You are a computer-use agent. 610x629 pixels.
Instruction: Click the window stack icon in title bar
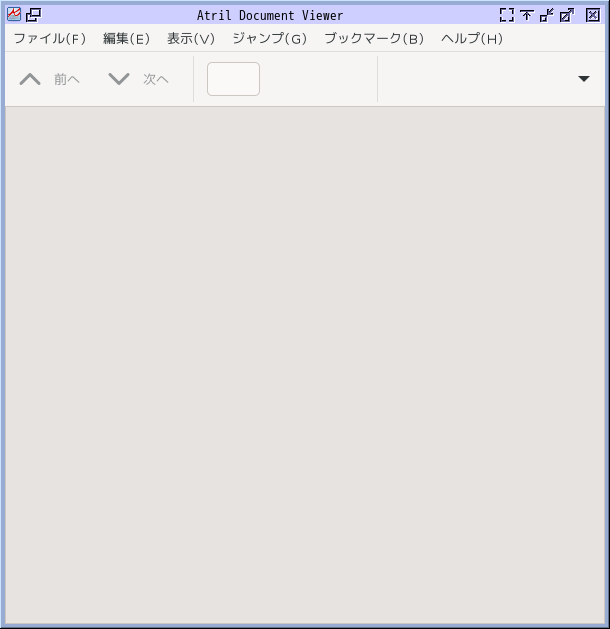33,15
